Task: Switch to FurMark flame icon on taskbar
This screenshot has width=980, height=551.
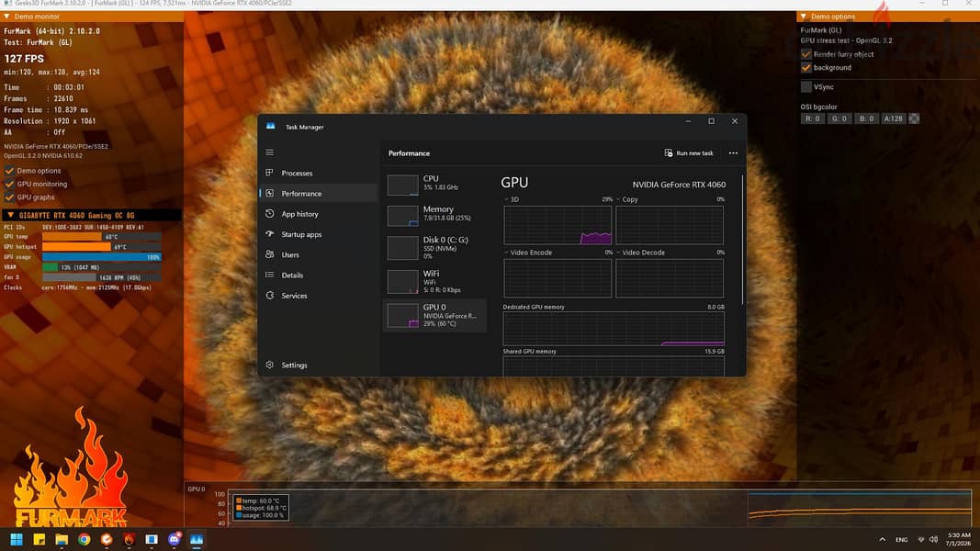Action: tap(129, 539)
